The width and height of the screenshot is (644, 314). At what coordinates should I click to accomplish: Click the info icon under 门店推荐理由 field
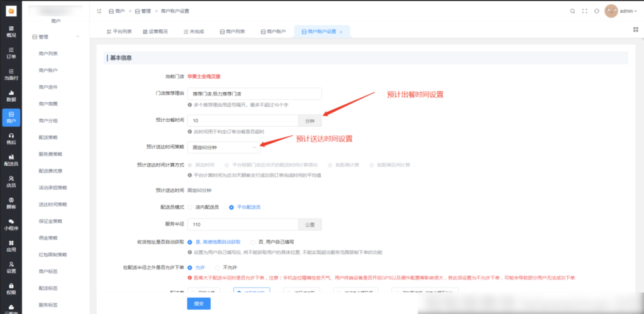coord(190,105)
